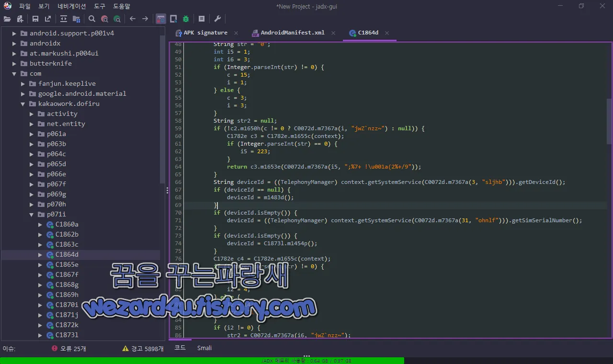Open the 도움말 menu
This screenshot has height=364, width=613.
pyautogui.click(x=122, y=6)
